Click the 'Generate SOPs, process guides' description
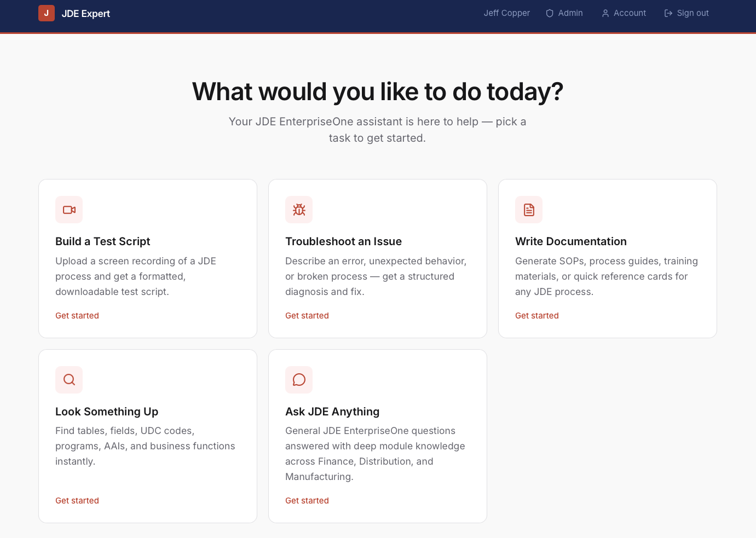This screenshot has height=538, width=756. coord(607,276)
